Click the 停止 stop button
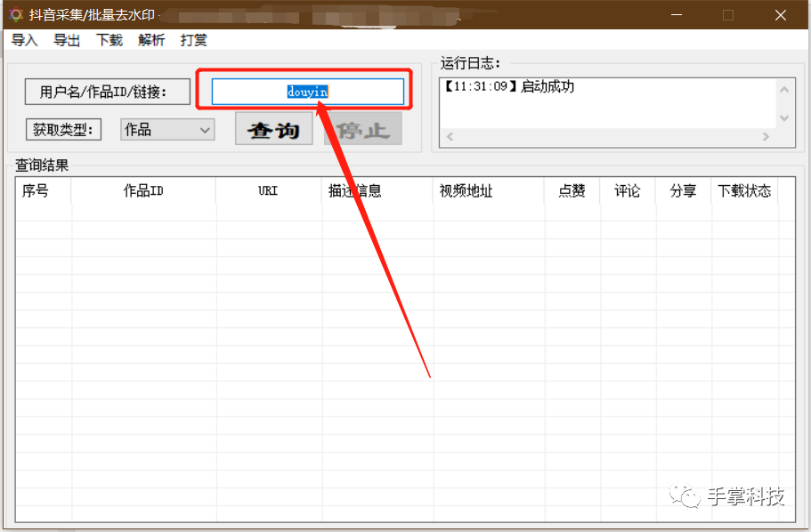This screenshot has width=811, height=532. tap(363, 129)
